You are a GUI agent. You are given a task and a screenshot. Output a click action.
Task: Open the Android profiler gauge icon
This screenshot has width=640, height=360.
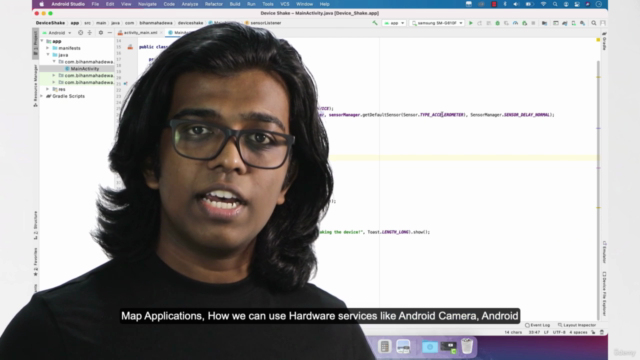516,23
